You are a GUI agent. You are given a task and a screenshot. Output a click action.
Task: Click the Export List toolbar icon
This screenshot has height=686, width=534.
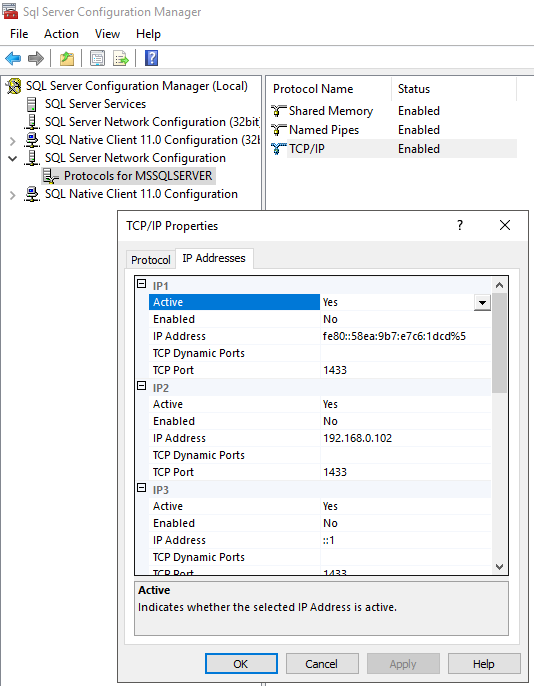(121, 58)
